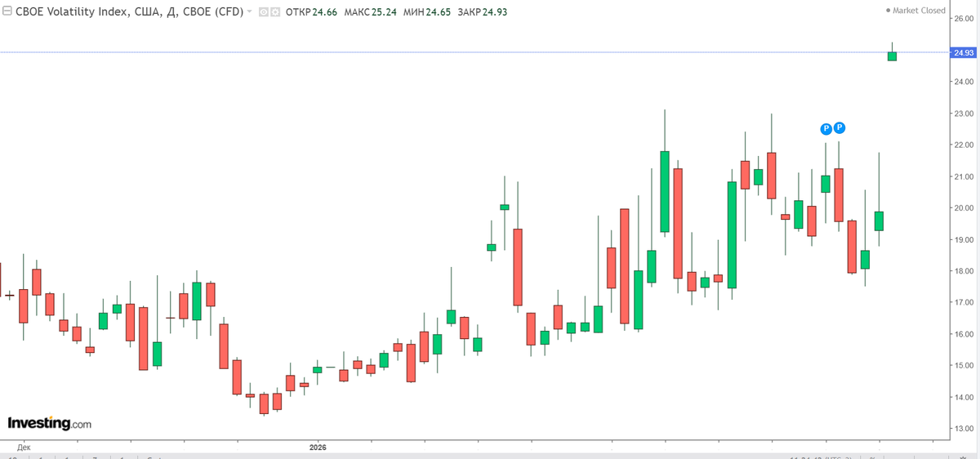Click the ОТКР 24.66 open value
This screenshot has width=980, height=459.
(x=310, y=12)
